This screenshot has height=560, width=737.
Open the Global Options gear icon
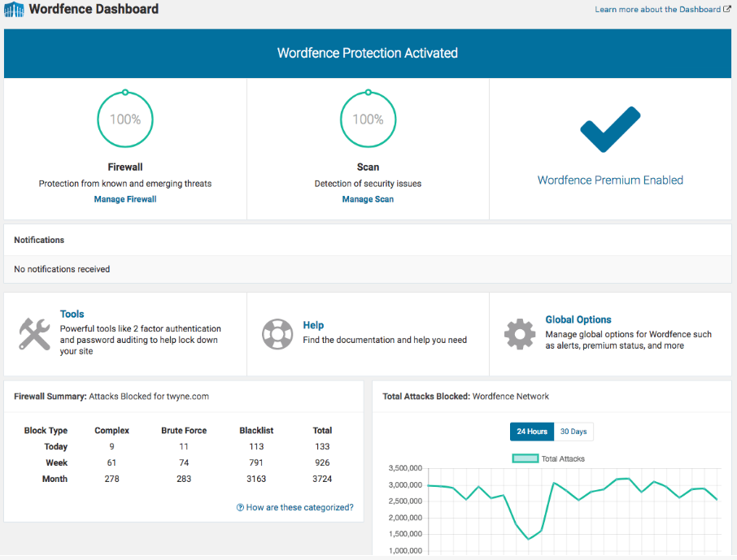coord(520,333)
